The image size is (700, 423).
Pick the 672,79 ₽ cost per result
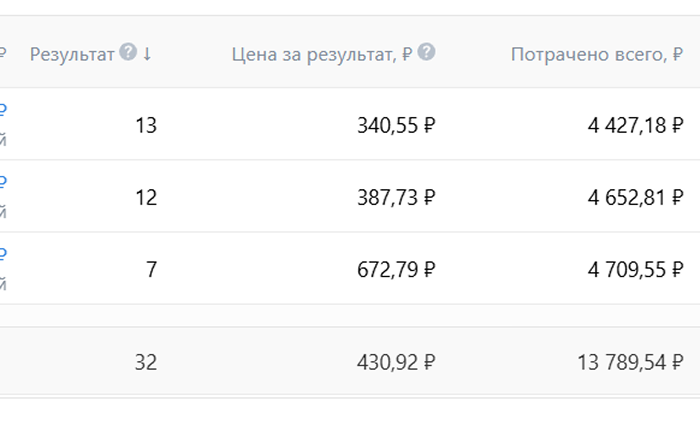(396, 269)
